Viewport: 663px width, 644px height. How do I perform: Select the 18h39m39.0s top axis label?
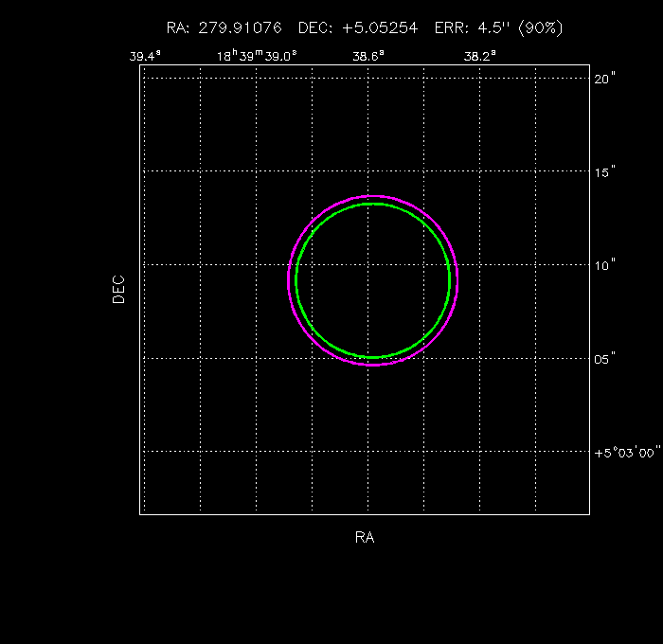click(257, 56)
